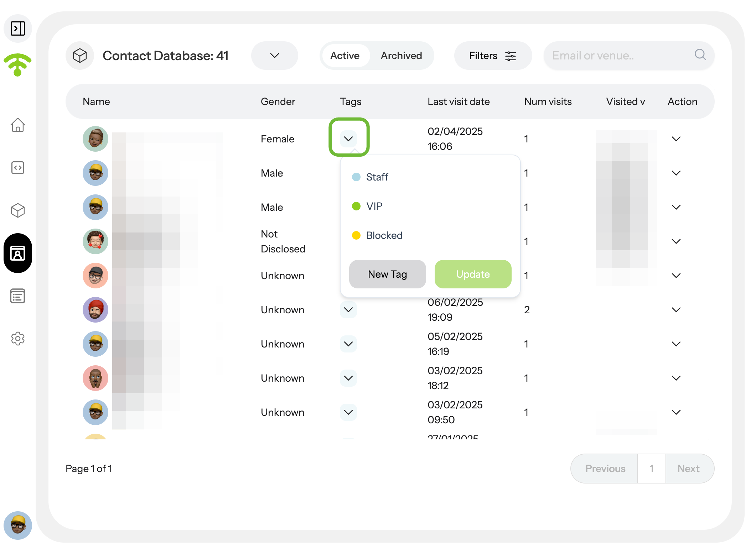Click the Num visits column header
Screen dimensions: 756x554
[x=548, y=101]
